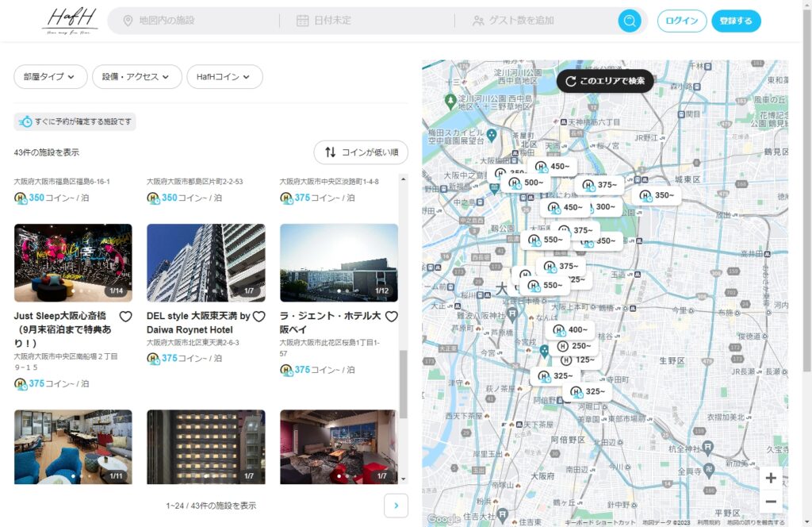Open the 部屋タイプ filter dropdown
The width and height of the screenshot is (812, 527).
tap(50, 77)
